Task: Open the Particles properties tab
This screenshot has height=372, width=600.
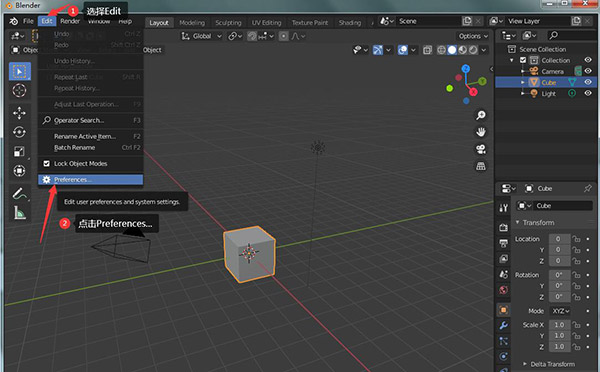Action: tap(504, 341)
